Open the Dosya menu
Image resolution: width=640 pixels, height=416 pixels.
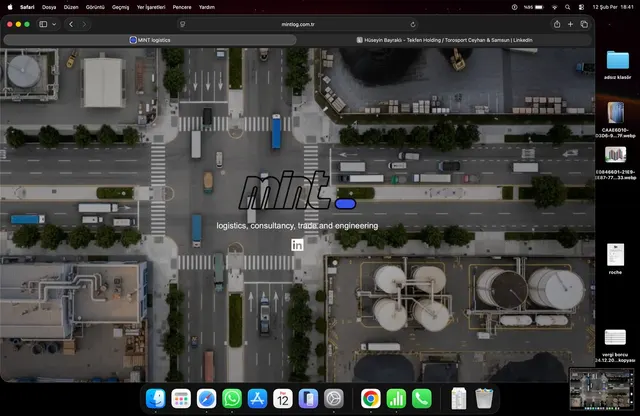click(x=49, y=7)
